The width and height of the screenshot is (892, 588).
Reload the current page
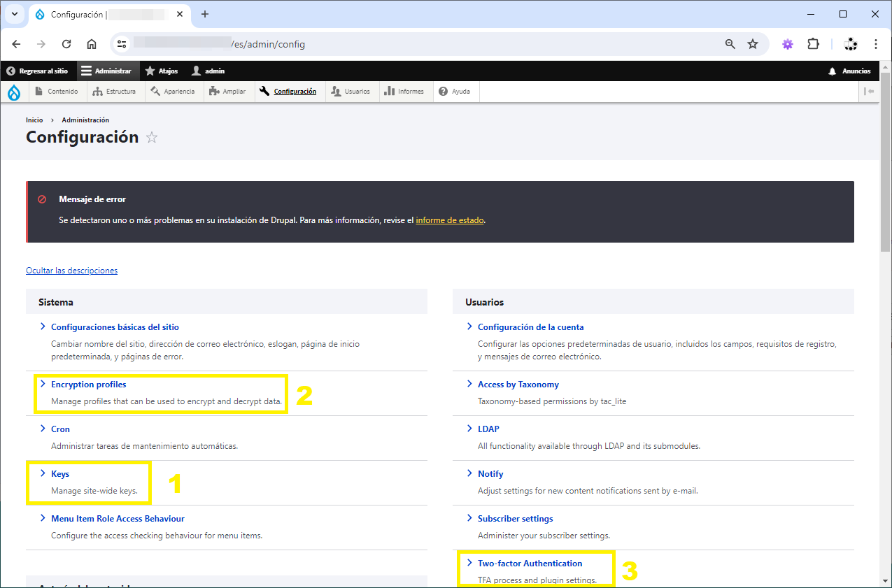click(x=66, y=44)
